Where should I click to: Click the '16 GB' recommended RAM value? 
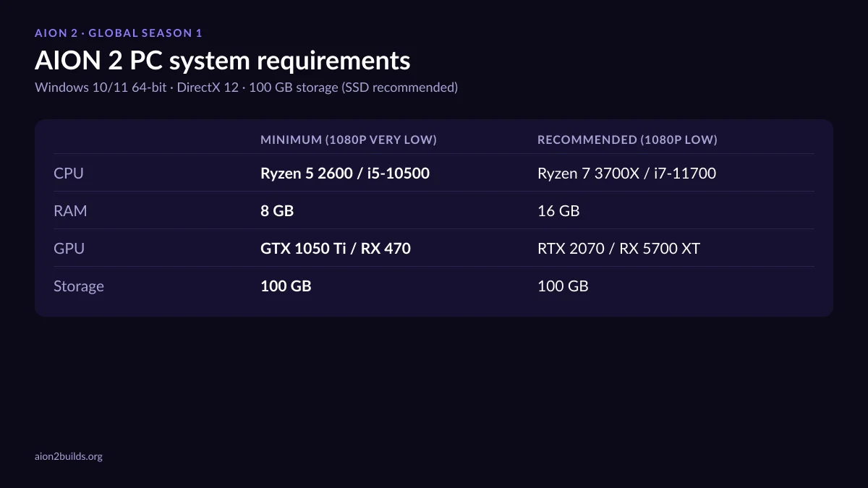pyautogui.click(x=558, y=211)
